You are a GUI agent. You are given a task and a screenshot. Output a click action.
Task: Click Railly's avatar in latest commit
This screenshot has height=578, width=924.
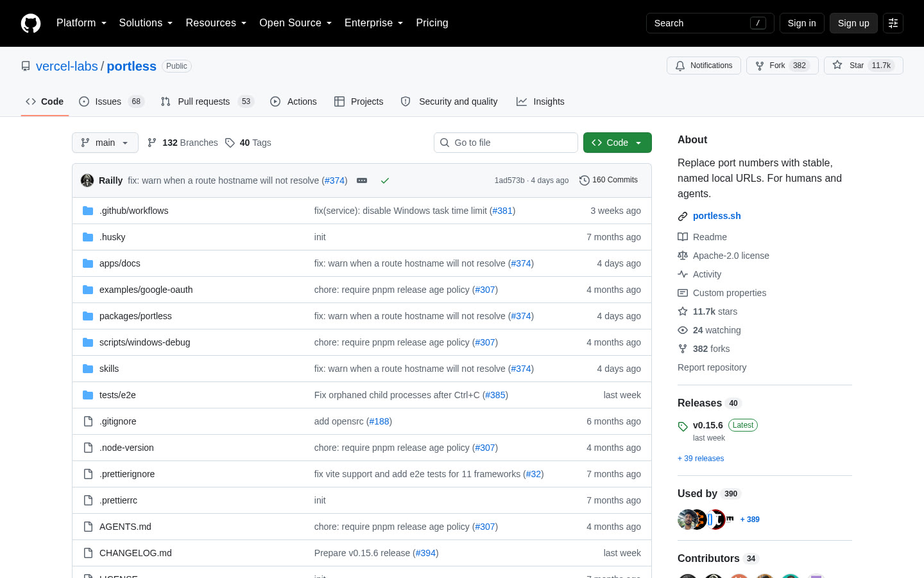point(87,180)
